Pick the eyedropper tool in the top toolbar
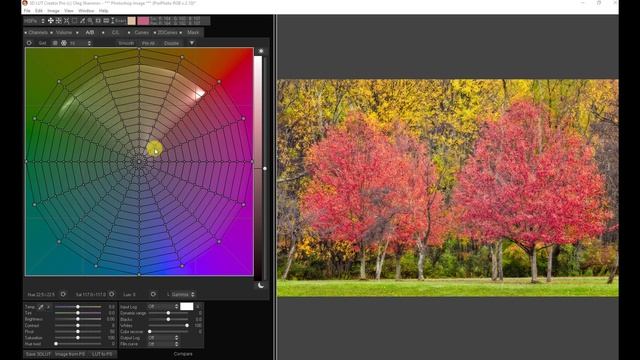This screenshot has height=360, width=640. pos(82,20)
